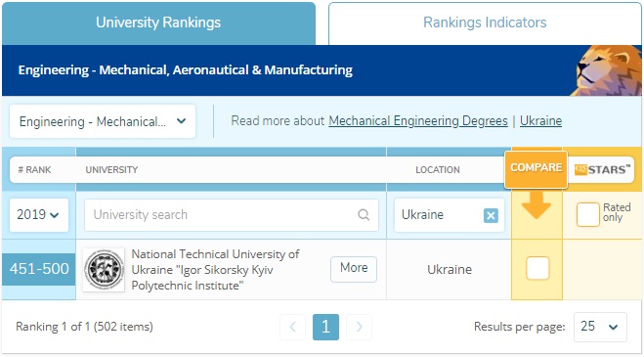644x357 pixels.
Task: Enable the Rated only checkbox
Action: 587,215
